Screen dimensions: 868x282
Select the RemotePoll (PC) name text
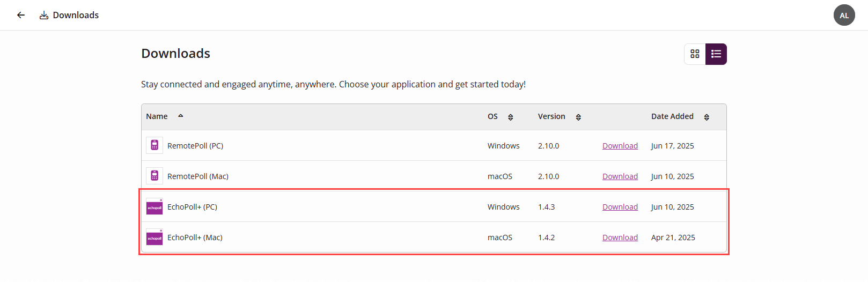pos(195,146)
